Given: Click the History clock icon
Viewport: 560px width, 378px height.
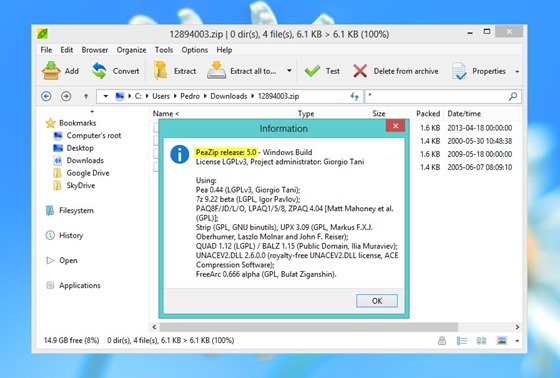Looking at the screenshot, I should click(x=50, y=235).
